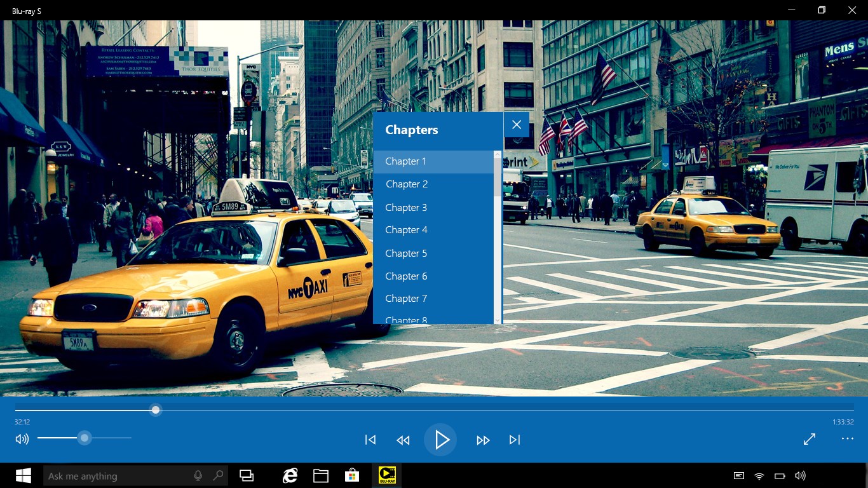
Task: Click the volume slider handle
Action: coord(85,438)
